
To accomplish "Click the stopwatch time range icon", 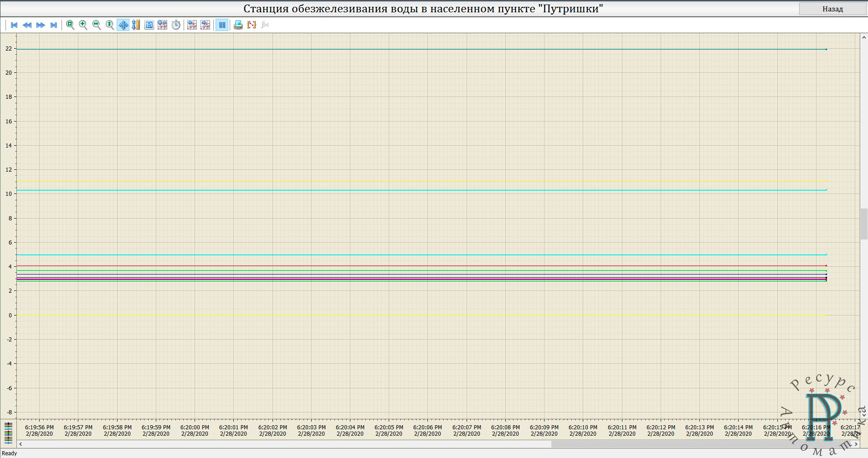I will (x=176, y=25).
